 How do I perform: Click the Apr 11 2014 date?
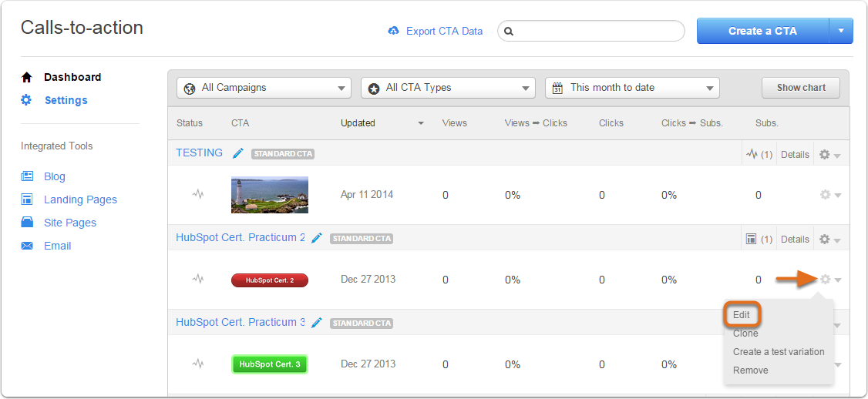(367, 195)
